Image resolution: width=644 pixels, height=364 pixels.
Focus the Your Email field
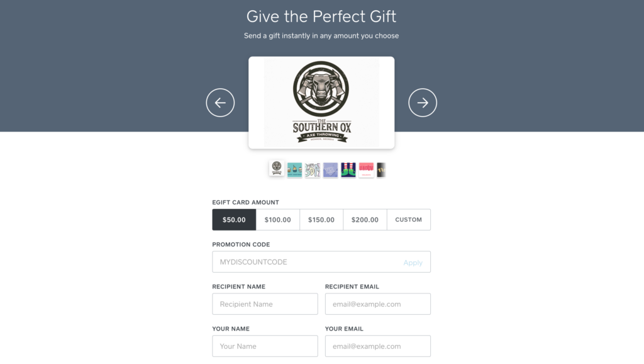pyautogui.click(x=378, y=346)
